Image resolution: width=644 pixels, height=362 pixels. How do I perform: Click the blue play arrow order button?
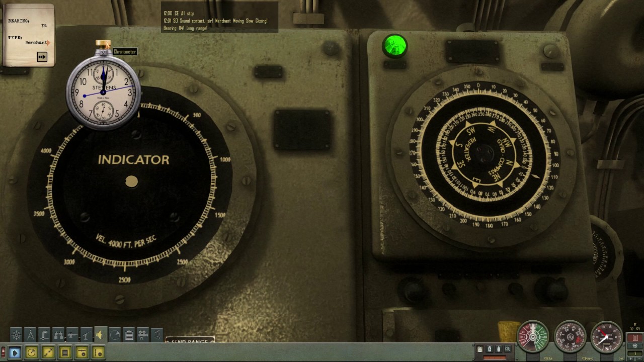(x=15, y=353)
